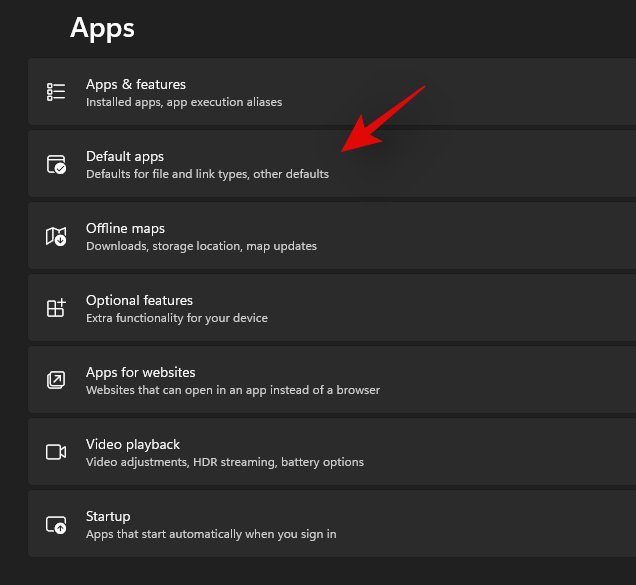Viewport: 636px width, 585px height.
Task: Open the Video playback settings
Action: tap(132, 445)
